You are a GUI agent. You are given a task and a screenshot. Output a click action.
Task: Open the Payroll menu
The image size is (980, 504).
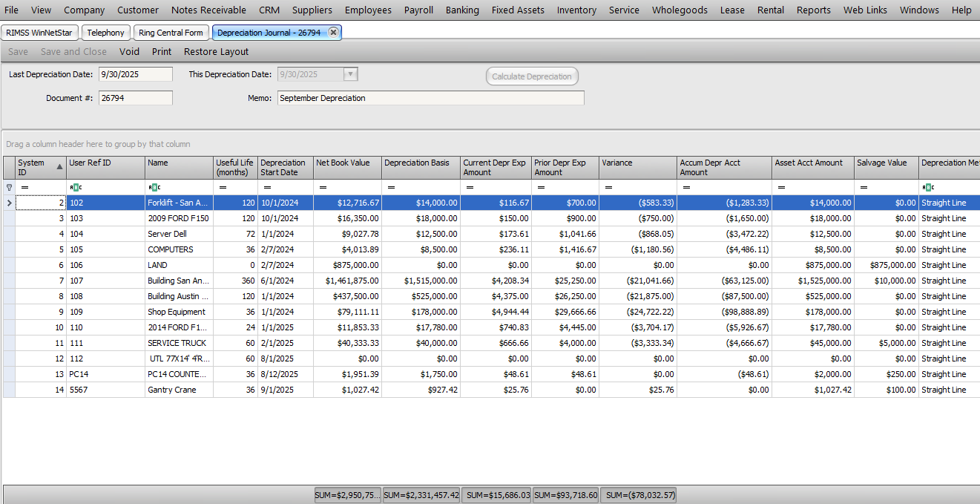(x=418, y=10)
